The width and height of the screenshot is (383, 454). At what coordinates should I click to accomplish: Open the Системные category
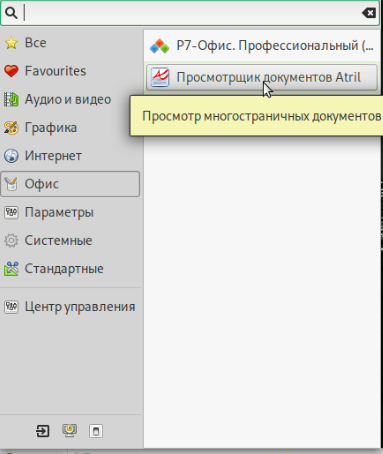[x=70, y=240]
